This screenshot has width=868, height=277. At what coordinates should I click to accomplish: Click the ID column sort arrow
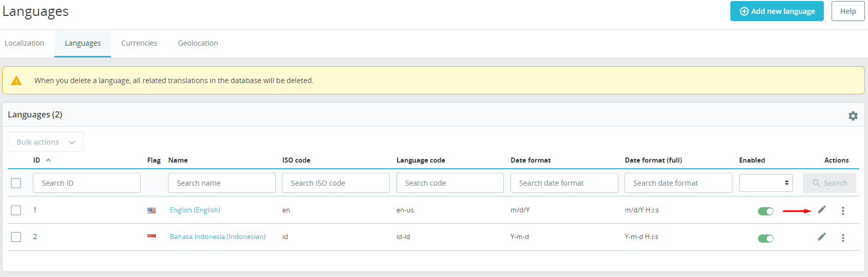[x=48, y=160]
